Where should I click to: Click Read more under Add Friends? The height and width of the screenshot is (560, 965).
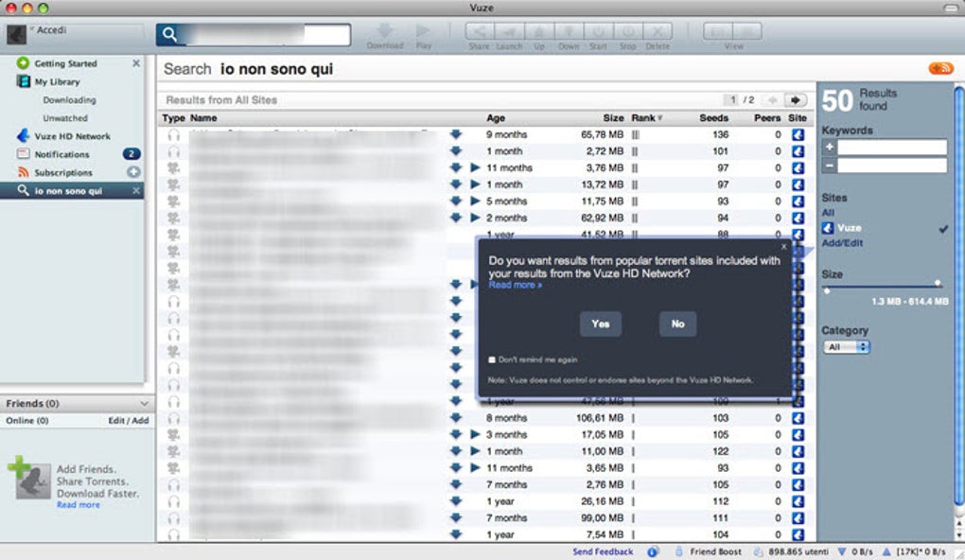click(79, 504)
